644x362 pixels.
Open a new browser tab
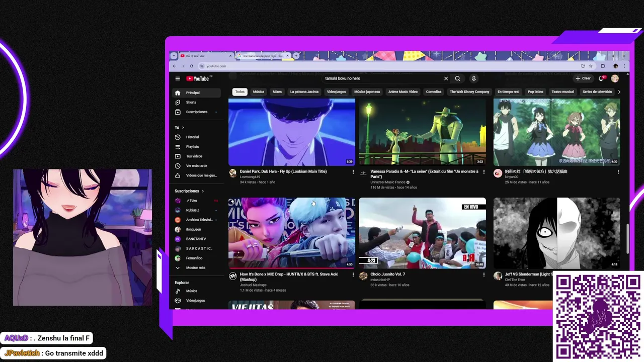[x=296, y=56]
